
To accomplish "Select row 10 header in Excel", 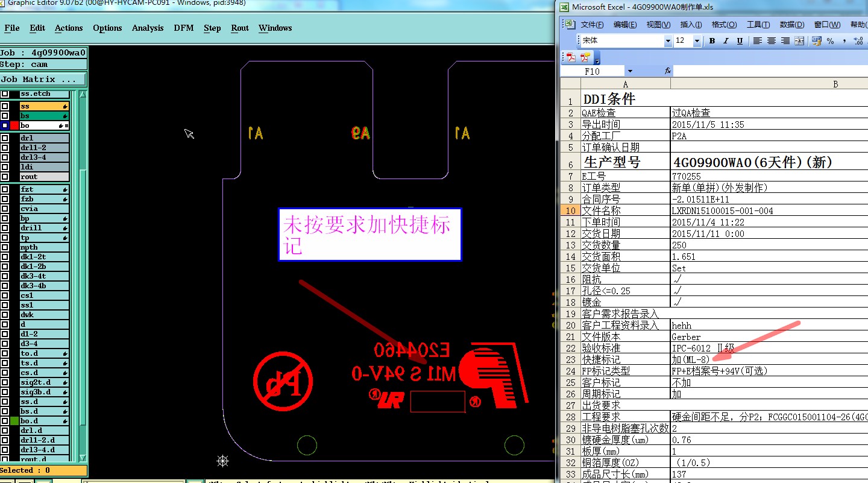I will (570, 210).
